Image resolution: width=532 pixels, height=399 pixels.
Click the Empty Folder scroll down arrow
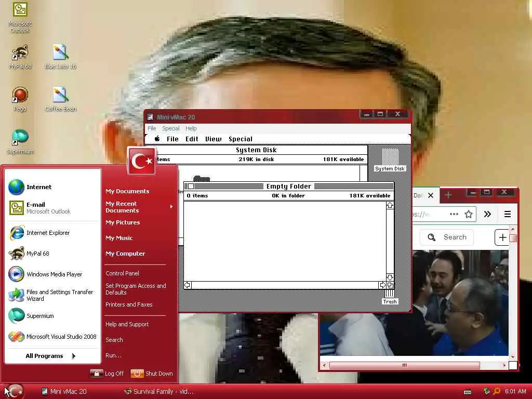(390, 277)
